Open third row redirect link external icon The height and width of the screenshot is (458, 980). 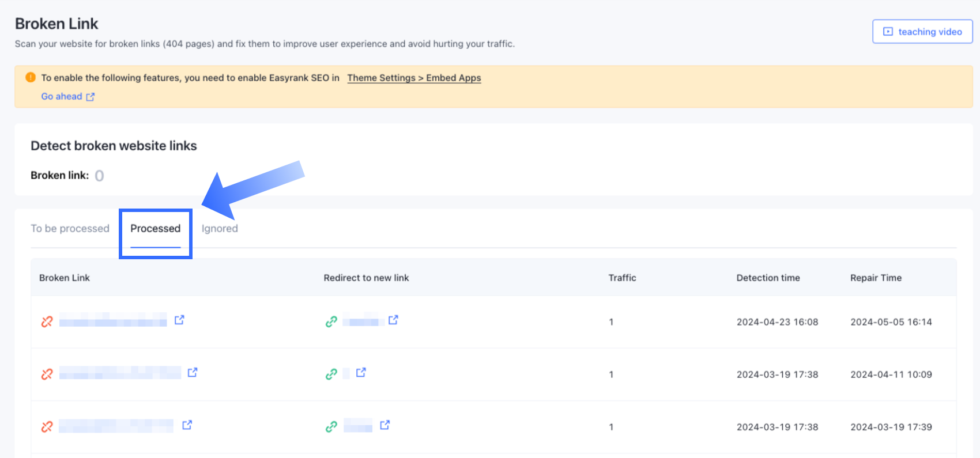[x=385, y=425]
